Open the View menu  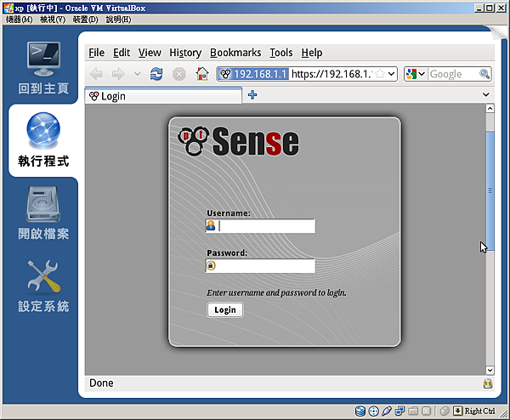(150, 53)
